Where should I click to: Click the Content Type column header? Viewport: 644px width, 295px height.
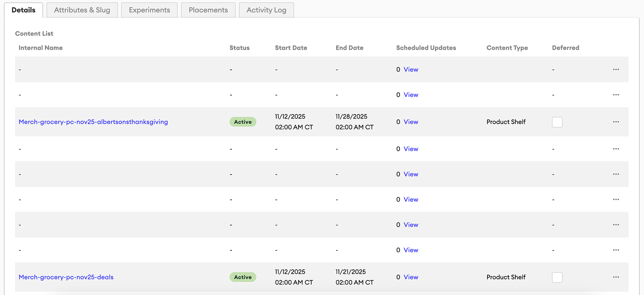tap(507, 48)
